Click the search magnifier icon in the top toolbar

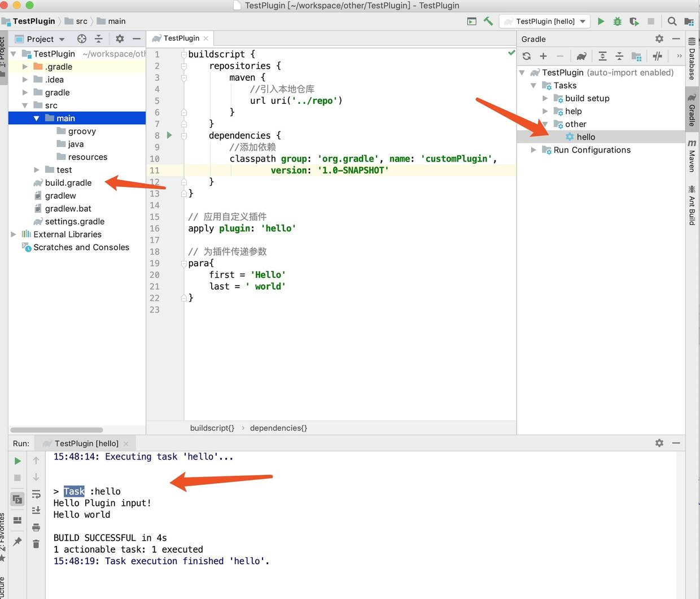coord(672,21)
